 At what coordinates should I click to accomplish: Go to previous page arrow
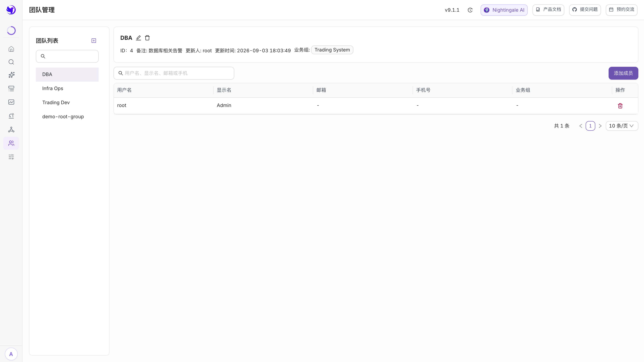(581, 126)
